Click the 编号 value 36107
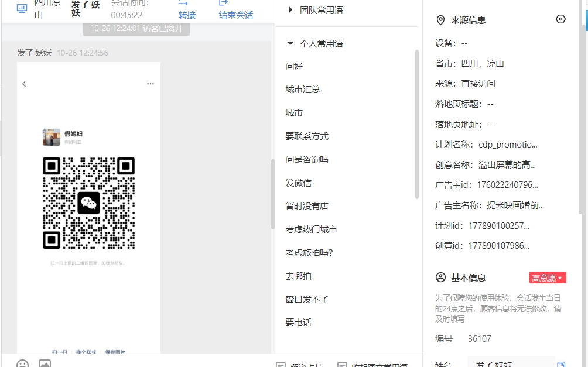 pos(479,339)
